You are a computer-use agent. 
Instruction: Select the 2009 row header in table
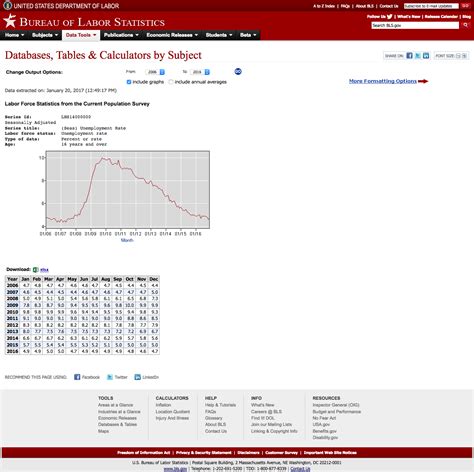12,305
